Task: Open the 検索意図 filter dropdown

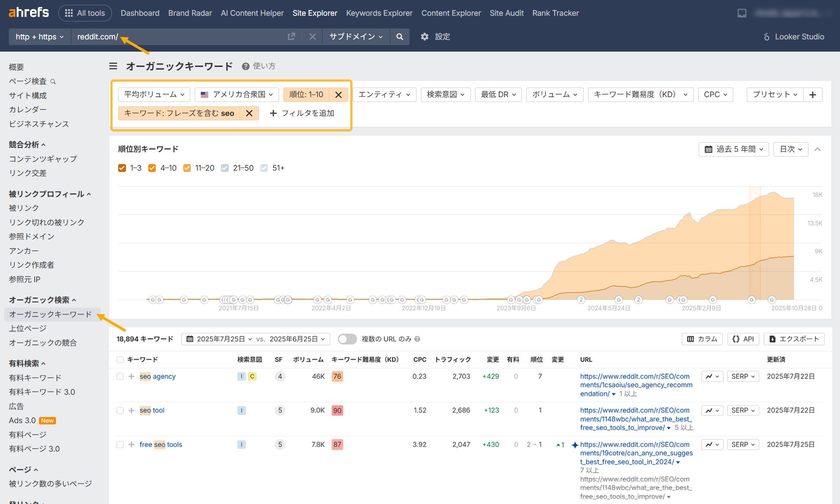Action: 445,94
